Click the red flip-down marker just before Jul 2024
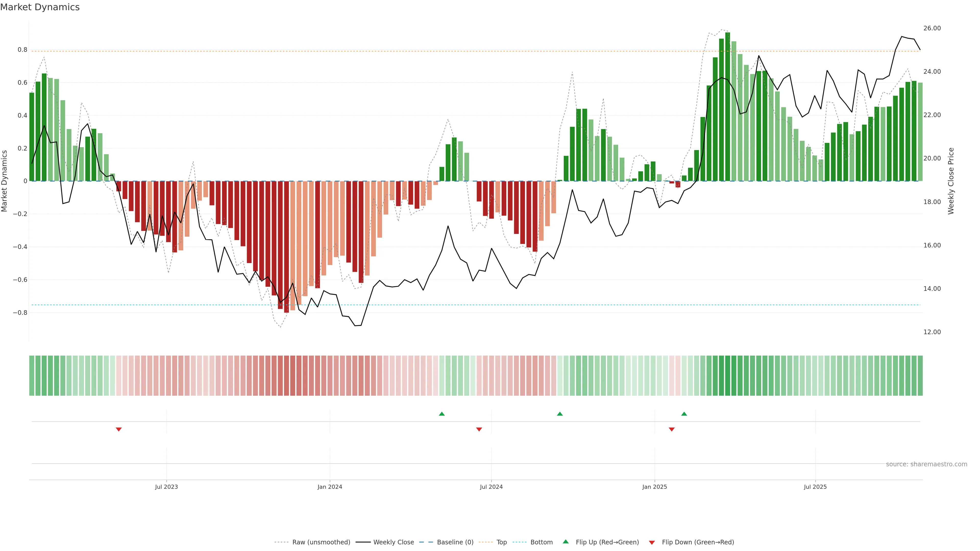 pyautogui.click(x=479, y=429)
